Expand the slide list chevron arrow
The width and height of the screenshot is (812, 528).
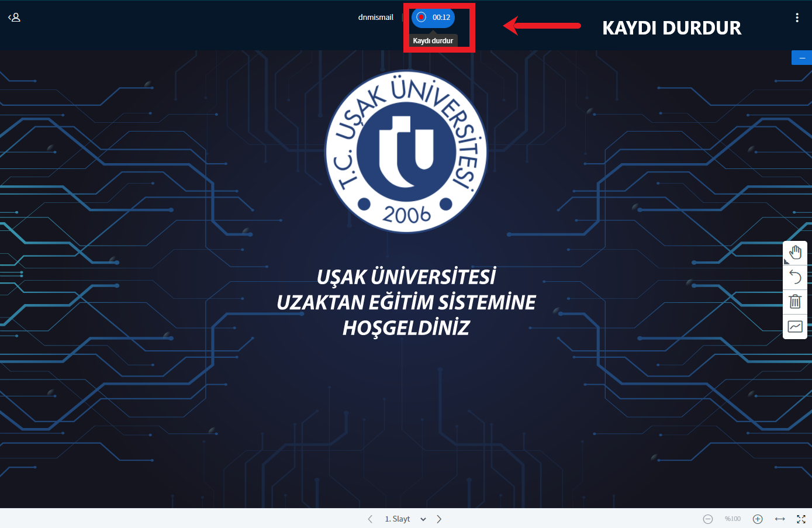click(423, 519)
